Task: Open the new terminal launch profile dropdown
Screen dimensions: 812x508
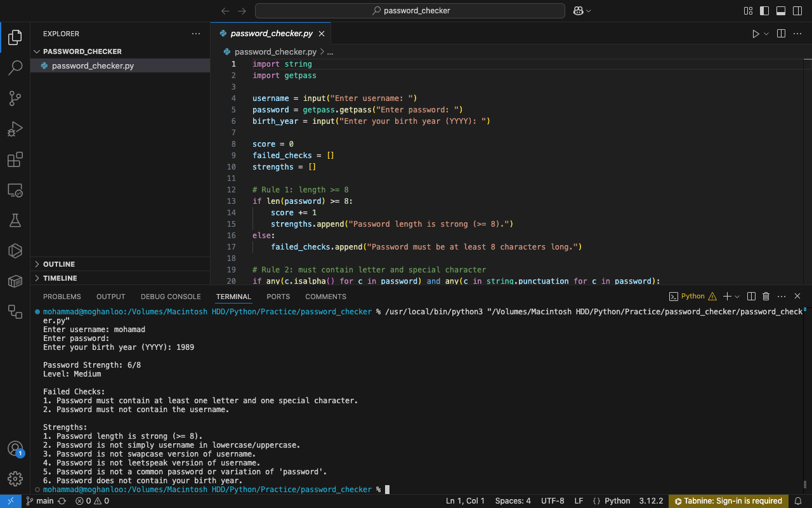Action: pos(737,297)
